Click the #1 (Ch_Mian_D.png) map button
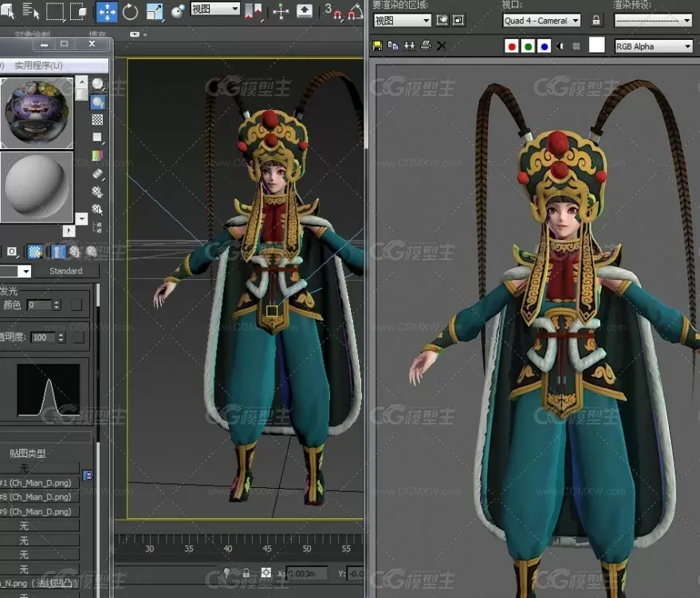700x598 pixels. pyautogui.click(x=39, y=482)
